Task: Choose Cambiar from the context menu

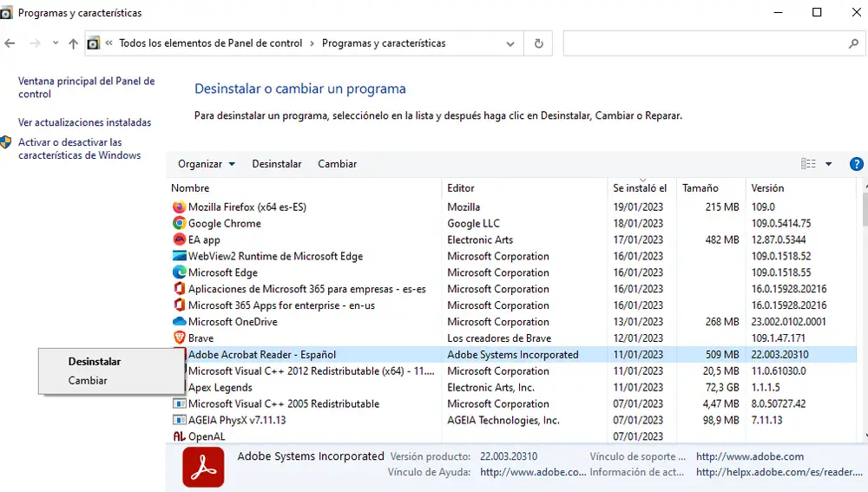Action: coord(88,380)
